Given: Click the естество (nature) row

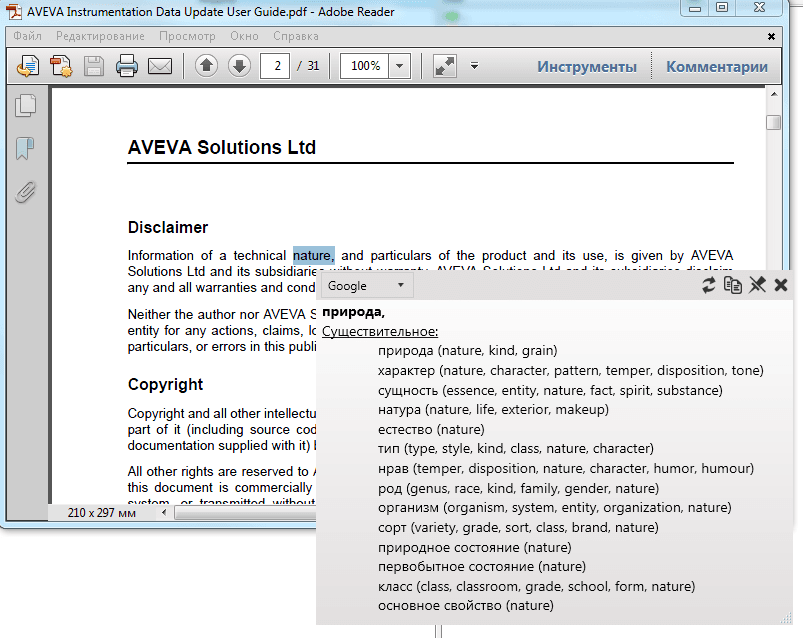Looking at the screenshot, I should click(431, 429).
